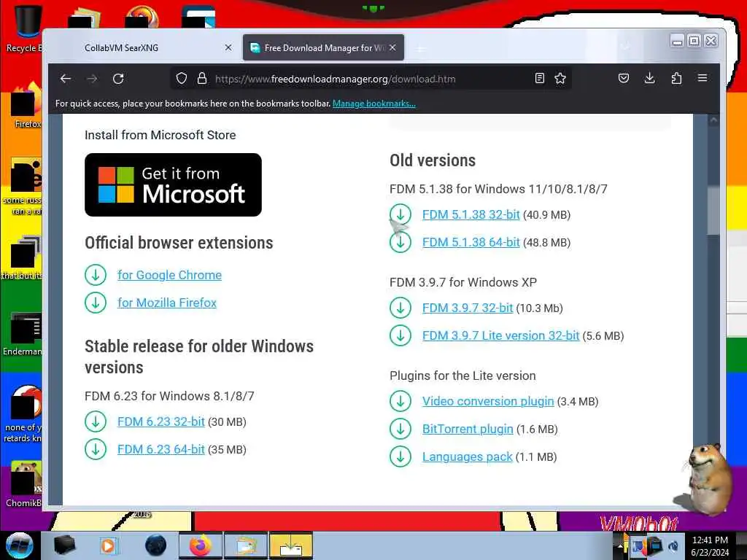The height and width of the screenshot is (560, 747).
Task: Open the tracking protection shield icon
Action: click(x=182, y=79)
